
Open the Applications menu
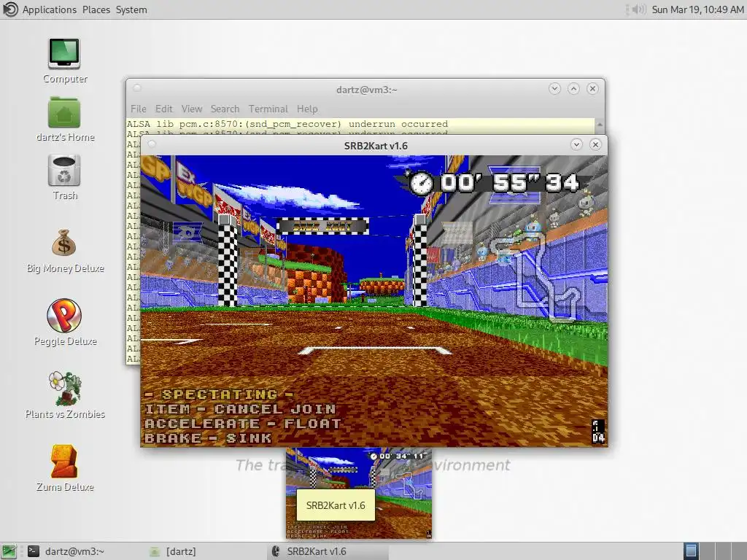click(49, 9)
